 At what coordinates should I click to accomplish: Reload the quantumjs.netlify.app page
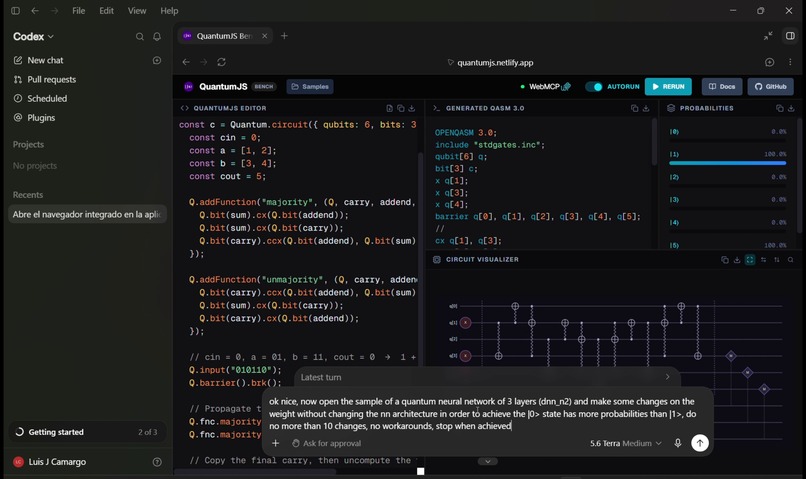point(222,62)
